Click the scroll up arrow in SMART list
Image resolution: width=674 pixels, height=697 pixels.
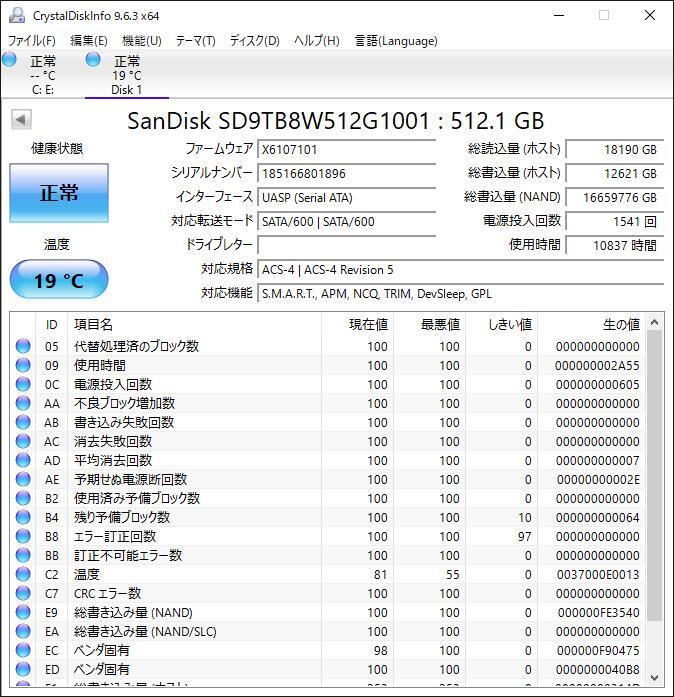tap(655, 323)
